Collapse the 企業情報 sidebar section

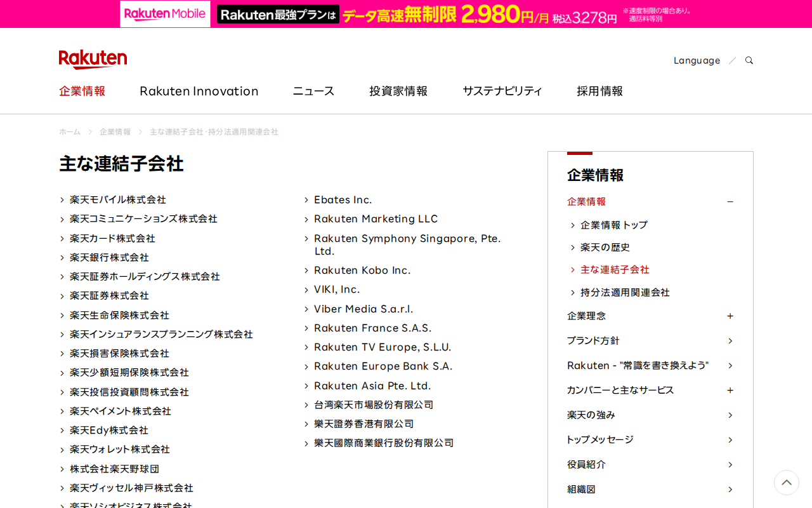tap(730, 201)
